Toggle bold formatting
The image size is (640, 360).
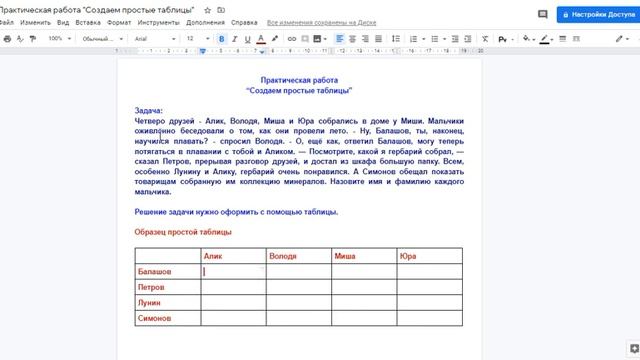pos(222,39)
